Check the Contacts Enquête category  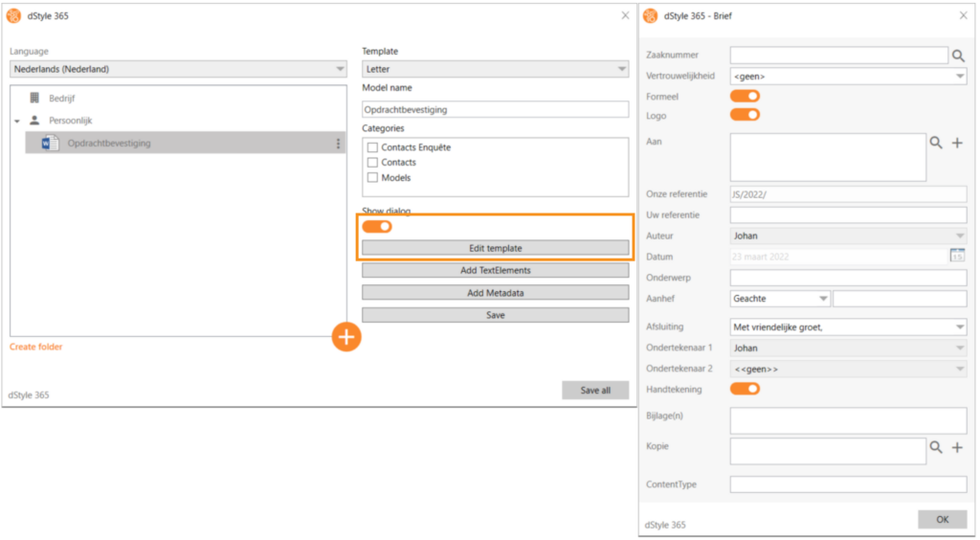tap(372, 147)
